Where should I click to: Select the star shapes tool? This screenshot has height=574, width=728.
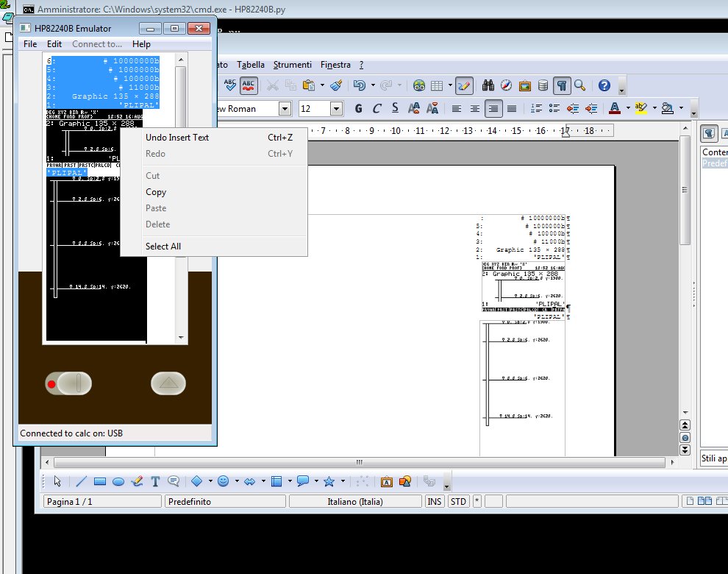(329, 481)
